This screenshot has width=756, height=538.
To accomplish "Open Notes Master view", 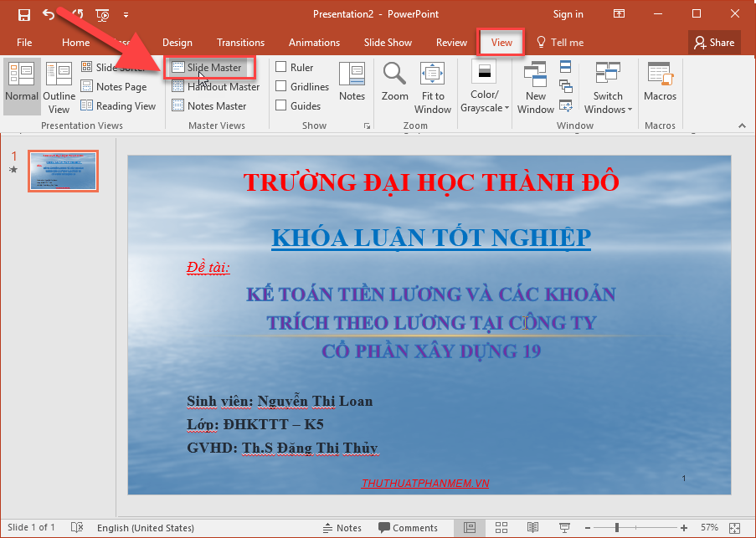I will 209,106.
